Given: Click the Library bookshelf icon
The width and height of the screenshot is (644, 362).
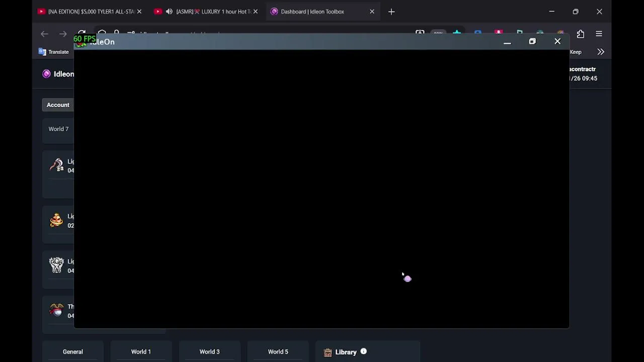Looking at the screenshot, I should (x=328, y=352).
